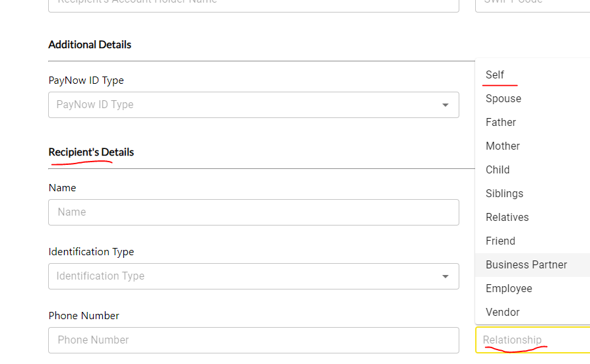Choose 'Employee' relationship option
590x364 pixels.
click(x=509, y=288)
